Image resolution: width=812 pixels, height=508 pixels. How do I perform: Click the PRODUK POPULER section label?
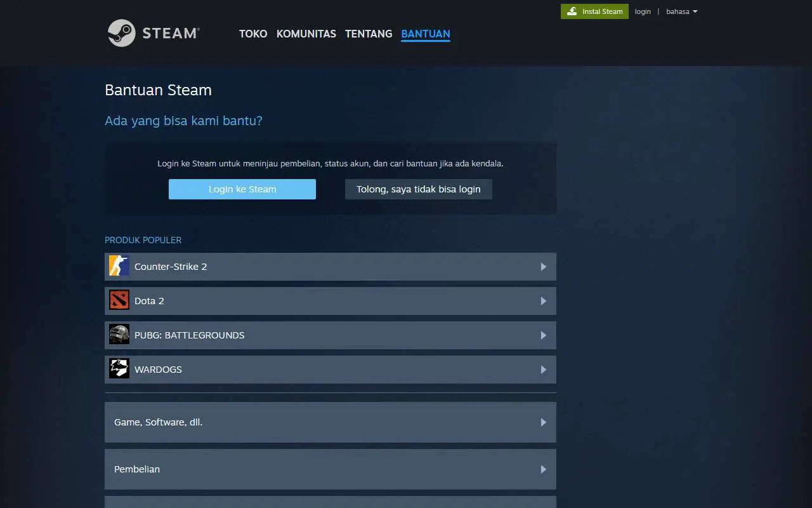pos(143,240)
